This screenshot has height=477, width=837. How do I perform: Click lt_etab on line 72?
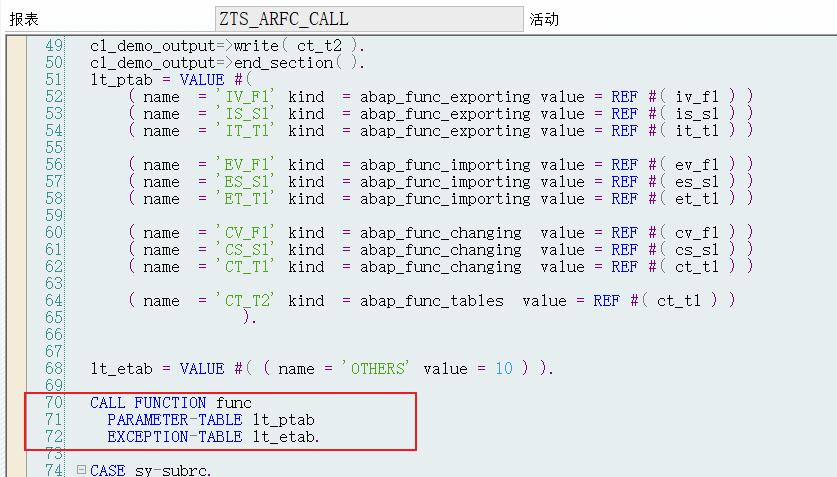pos(283,436)
